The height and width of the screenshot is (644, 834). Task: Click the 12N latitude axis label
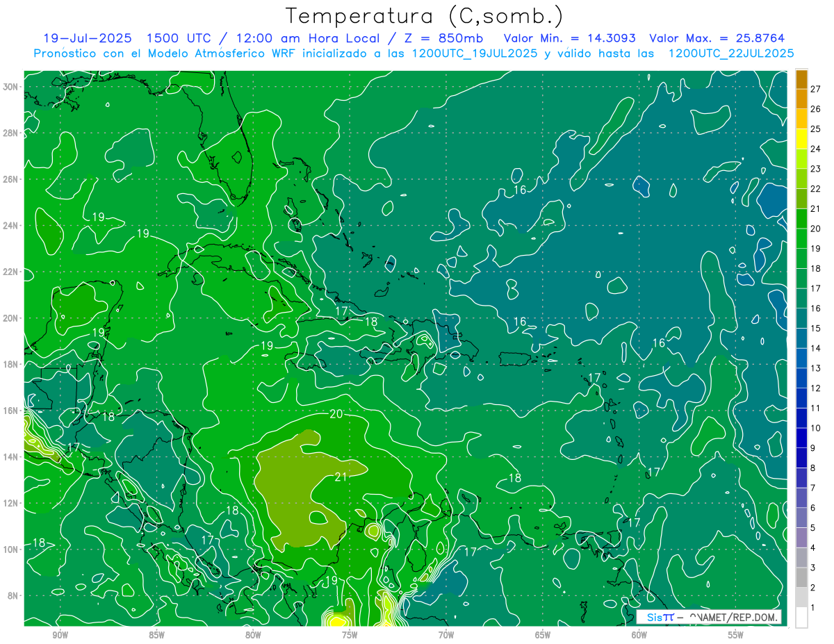12,503
